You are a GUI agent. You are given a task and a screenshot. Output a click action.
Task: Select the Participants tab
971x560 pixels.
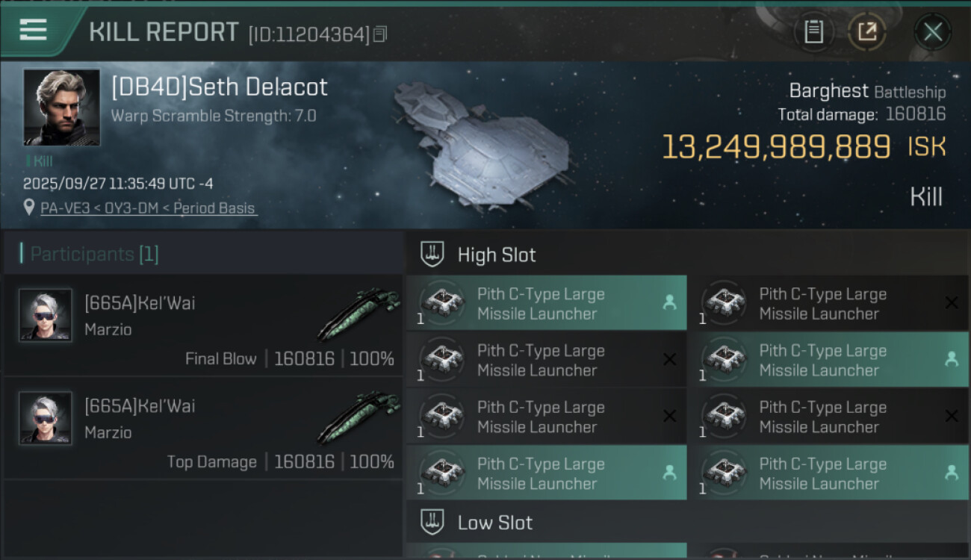click(x=94, y=254)
